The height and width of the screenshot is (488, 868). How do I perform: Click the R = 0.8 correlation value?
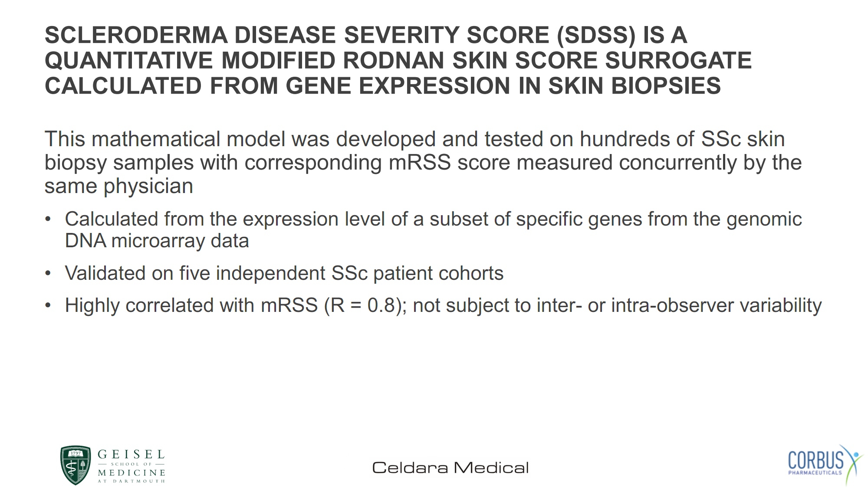363,305
